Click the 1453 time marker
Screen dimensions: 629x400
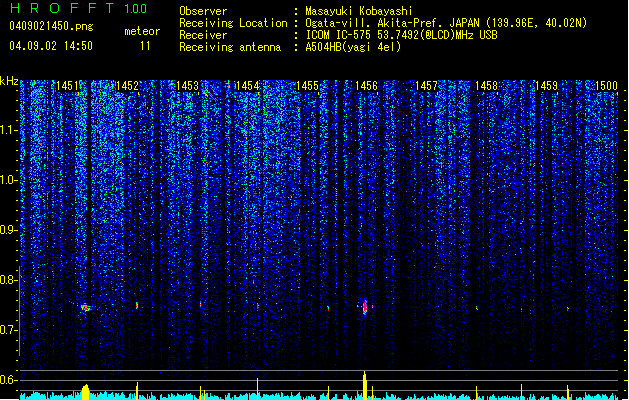(x=187, y=86)
